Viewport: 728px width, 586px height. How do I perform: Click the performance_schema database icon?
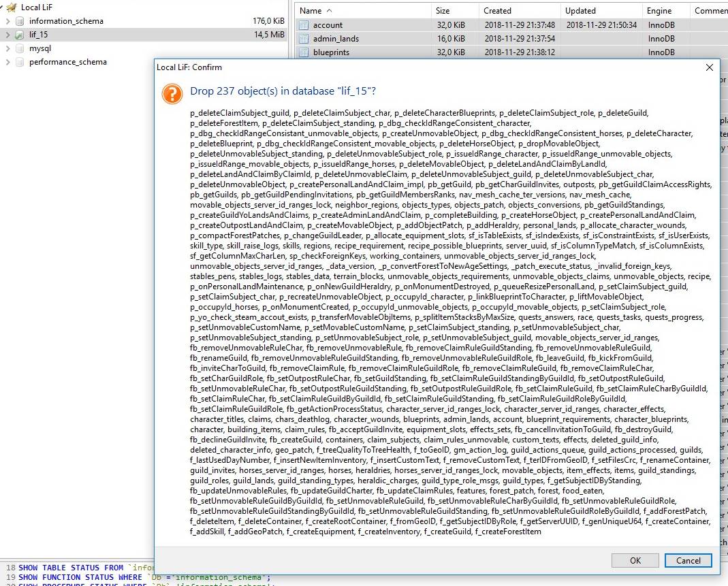pos(20,62)
